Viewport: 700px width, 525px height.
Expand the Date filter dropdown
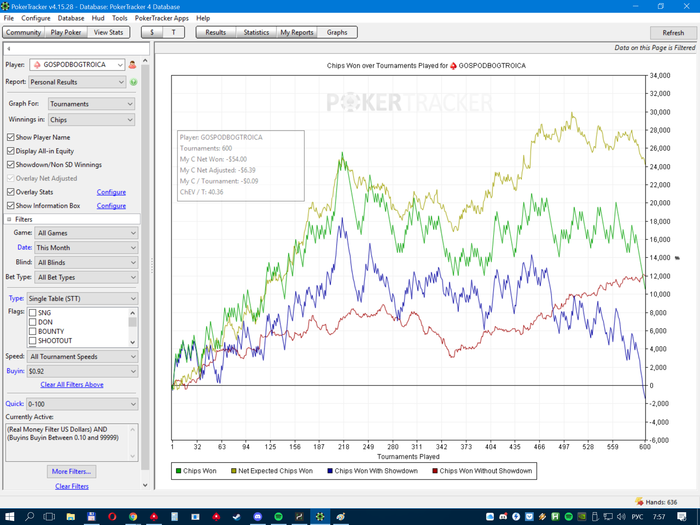(85, 247)
